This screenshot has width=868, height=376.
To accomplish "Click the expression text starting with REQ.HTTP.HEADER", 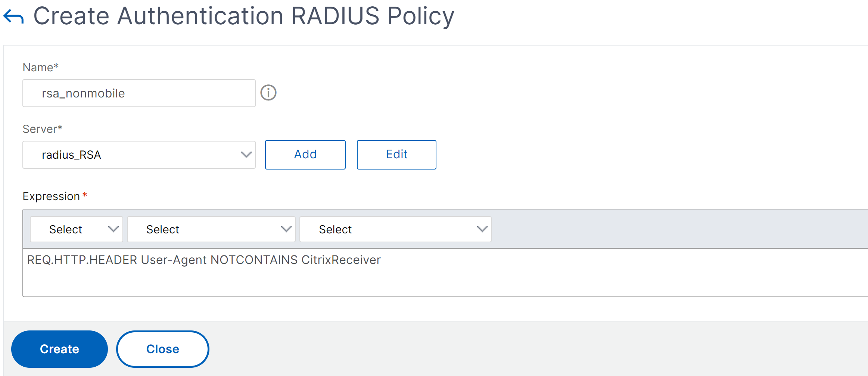I will point(204,260).
